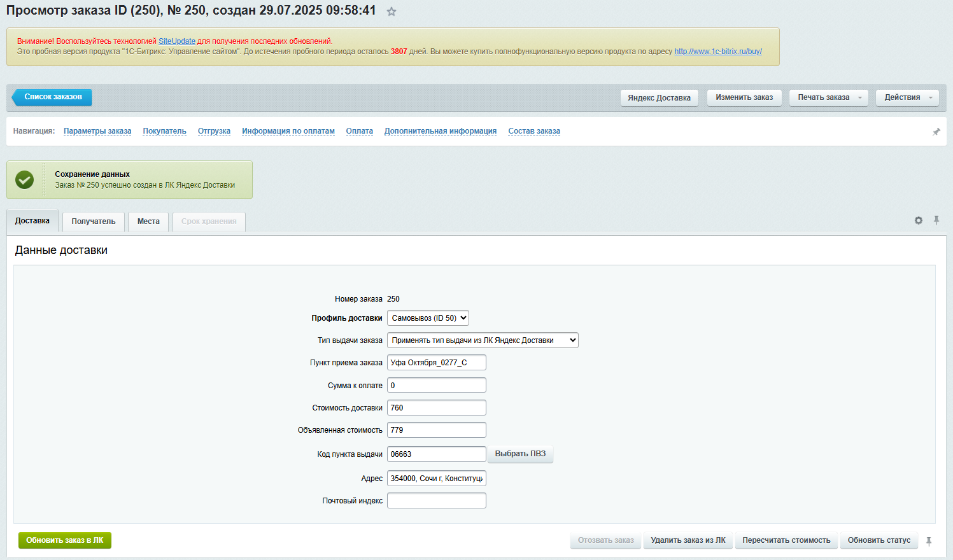This screenshot has width=953, height=560.
Task: Click empty Почтовый индекс field
Action: pos(437,501)
